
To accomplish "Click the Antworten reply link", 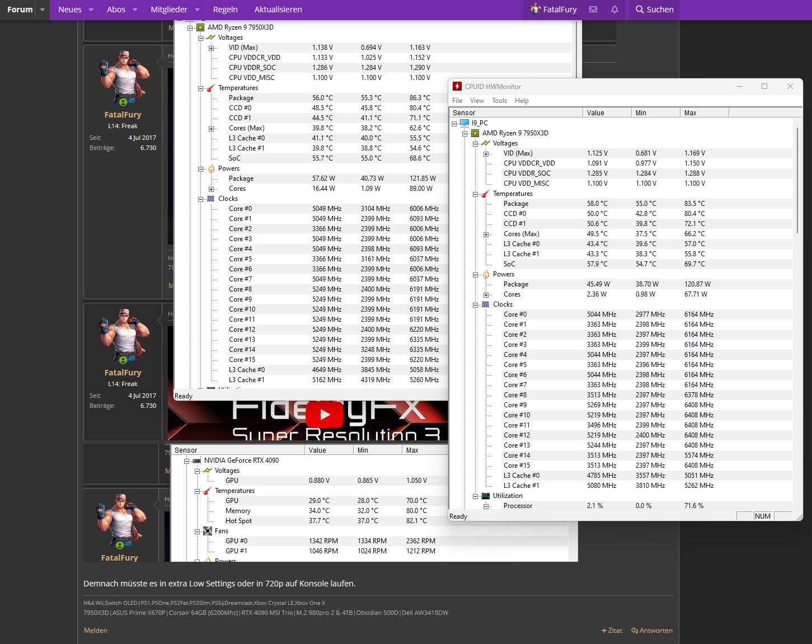I will pyautogui.click(x=652, y=631).
